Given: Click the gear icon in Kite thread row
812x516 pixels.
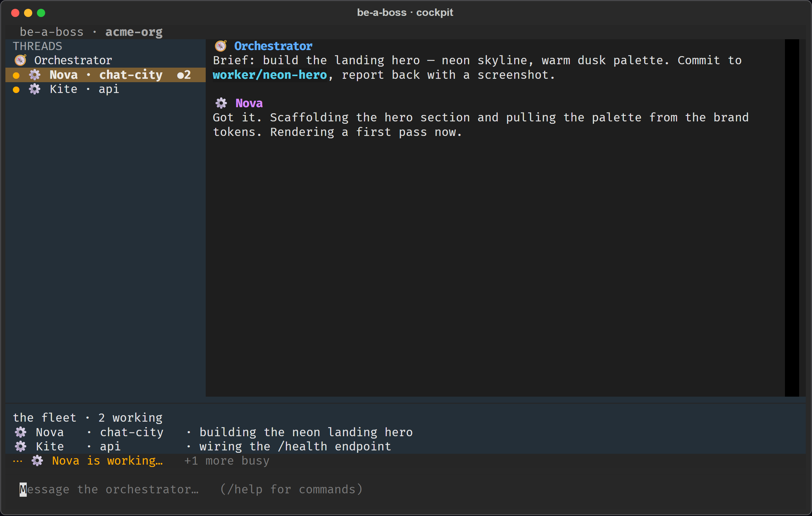Looking at the screenshot, I should click(35, 89).
